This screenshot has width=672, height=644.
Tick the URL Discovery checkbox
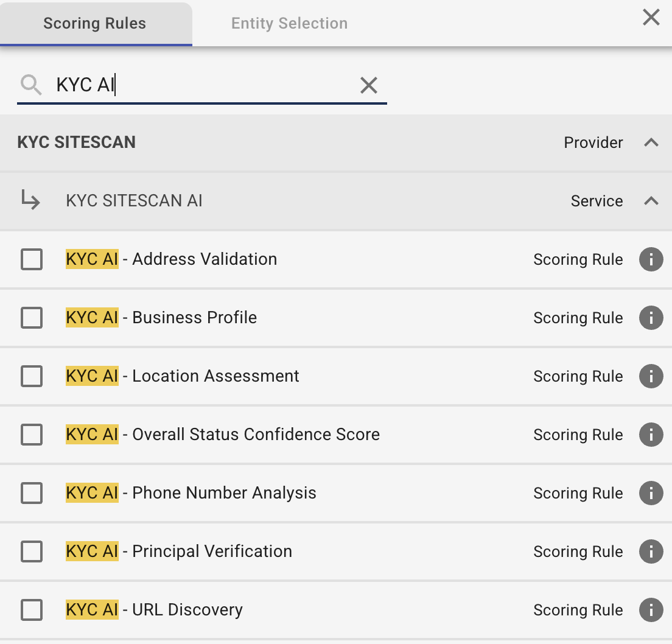click(32, 609)
